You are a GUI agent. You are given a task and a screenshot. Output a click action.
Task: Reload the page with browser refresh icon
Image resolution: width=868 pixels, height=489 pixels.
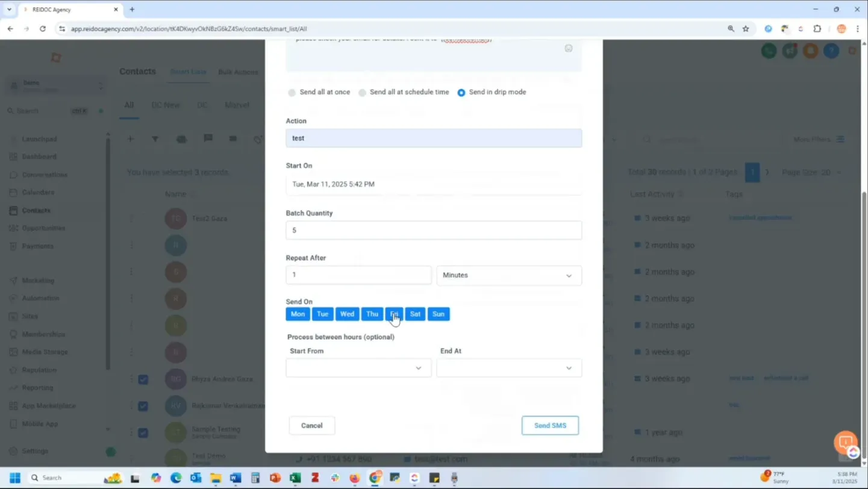(x=43, y=29)
